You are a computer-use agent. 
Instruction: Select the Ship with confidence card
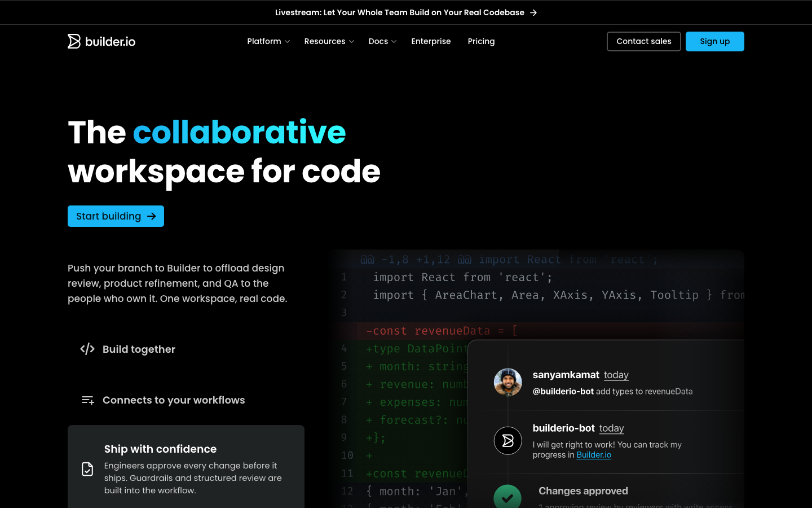[x=186, y=467]
